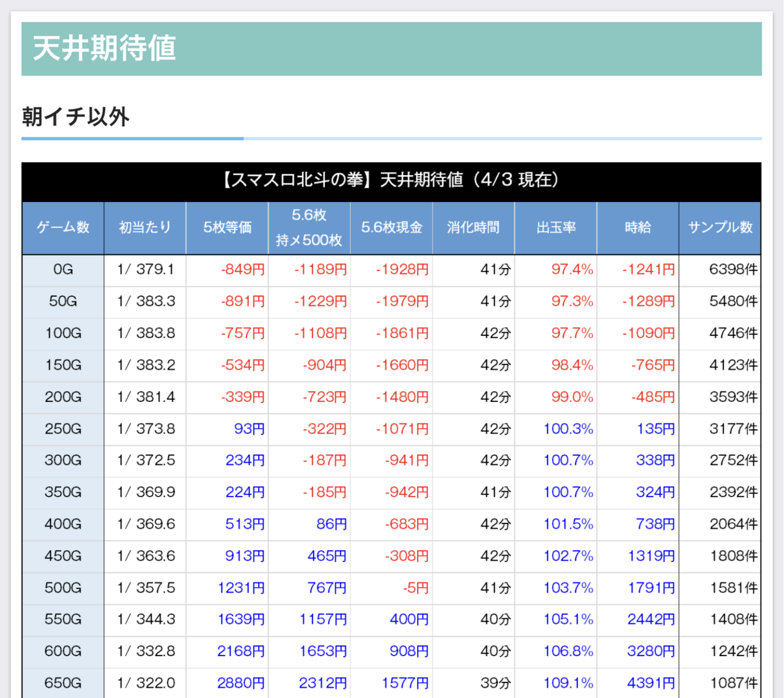The height and width of the screenshot is (698, 784).
Task: Select the 550G row label
Action: 63,620
